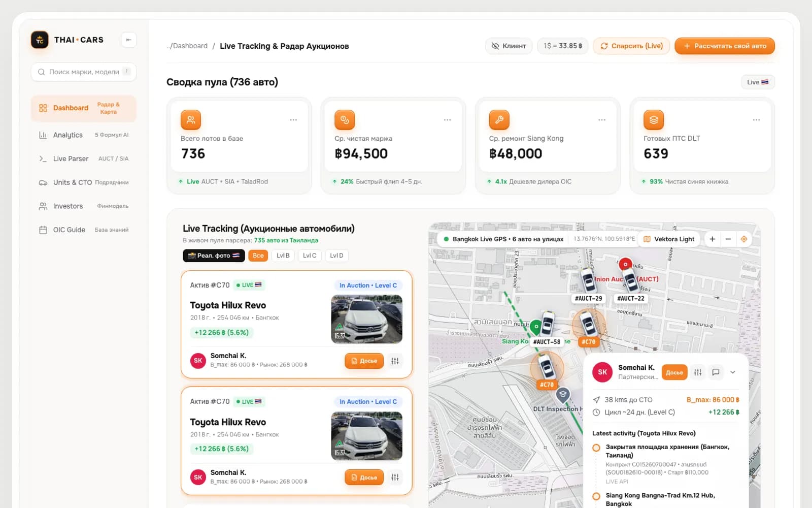Toggle the Live flag switch
The height and width of the screenshot is (508, 812).
(x=758, y=82)
